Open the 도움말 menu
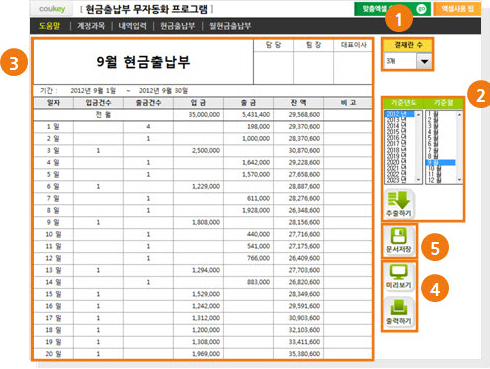Screen dimensions: 490x369 (x=49, y=26)
